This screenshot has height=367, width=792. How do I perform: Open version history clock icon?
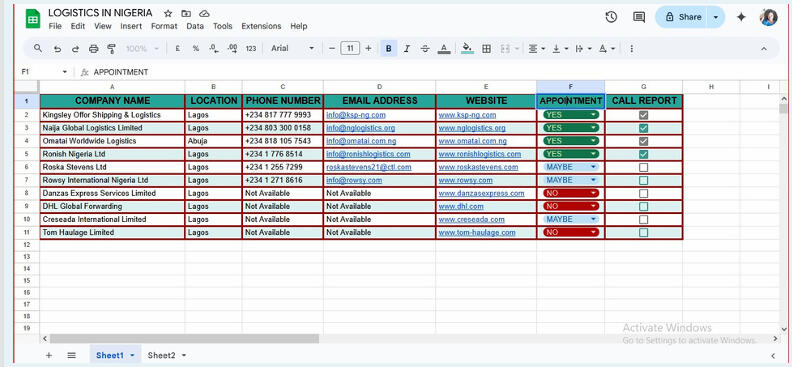(x=611, y=17)
